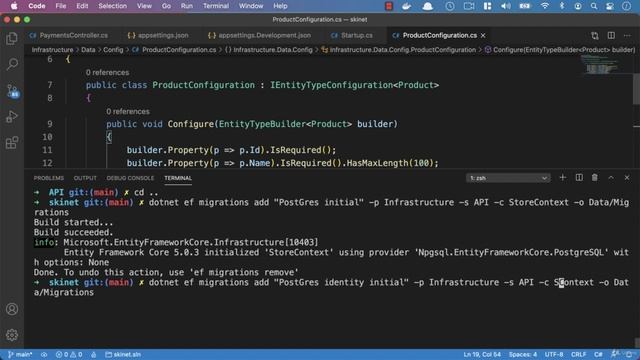Image resolution: width=640 pixels, height=360 pixels.
Task: Click the Config breadcrumb
Action: pos(113,50)
